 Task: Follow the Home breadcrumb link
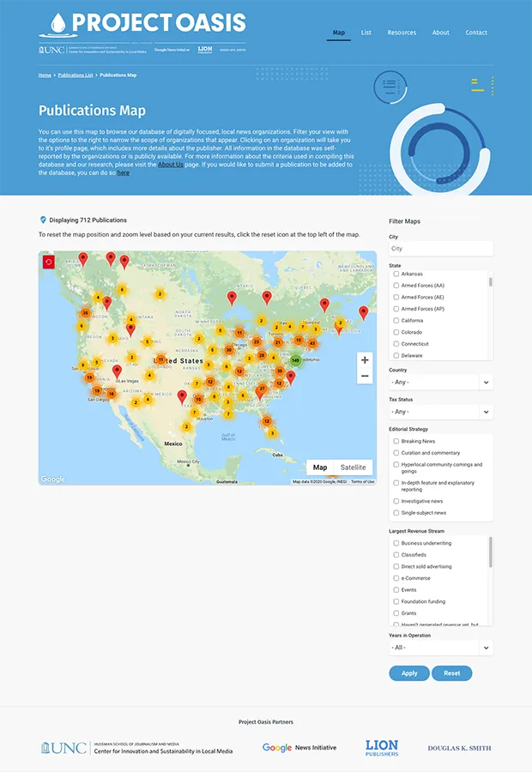(45, 75)
